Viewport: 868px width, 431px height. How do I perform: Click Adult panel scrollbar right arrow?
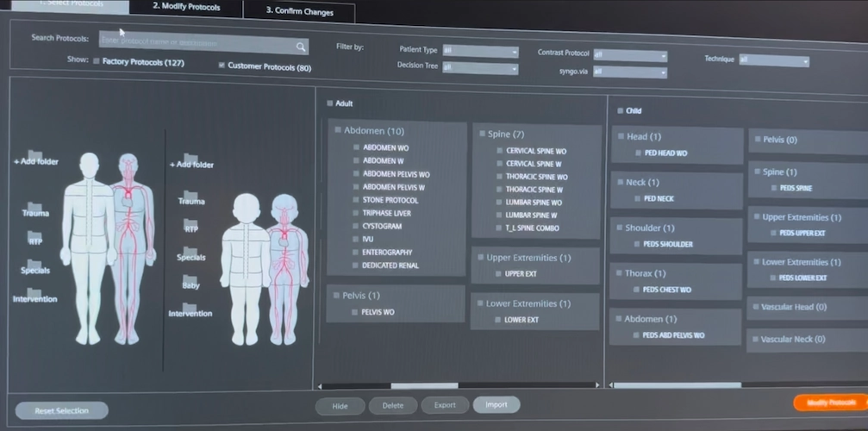(x=596, y=385)
